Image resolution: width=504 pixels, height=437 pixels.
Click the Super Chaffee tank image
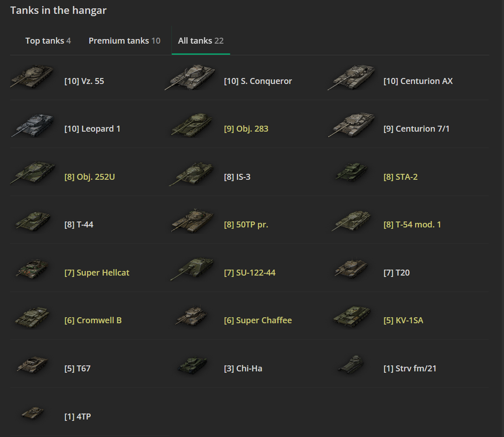(x=192, y=316)
